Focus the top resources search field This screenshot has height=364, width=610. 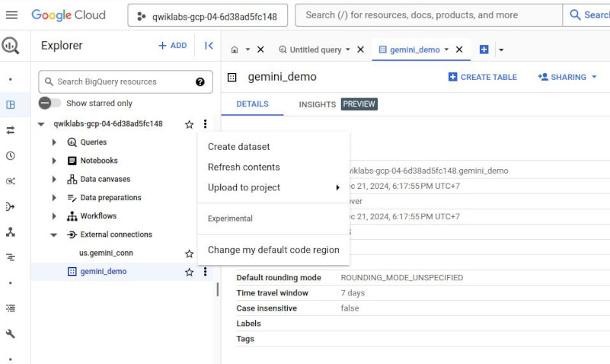click(x=429, y=15)
